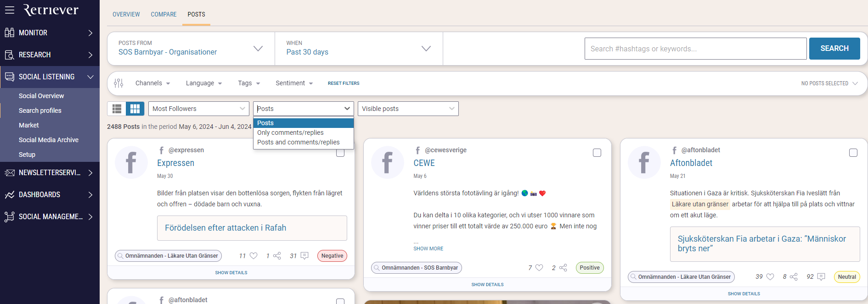Click the Search button
This screenshot has height=304, width=868.
pos(834,49)
